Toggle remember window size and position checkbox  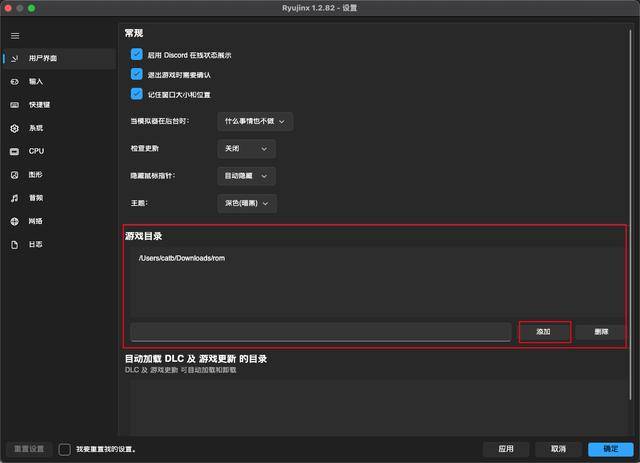[x=137, y=94]
